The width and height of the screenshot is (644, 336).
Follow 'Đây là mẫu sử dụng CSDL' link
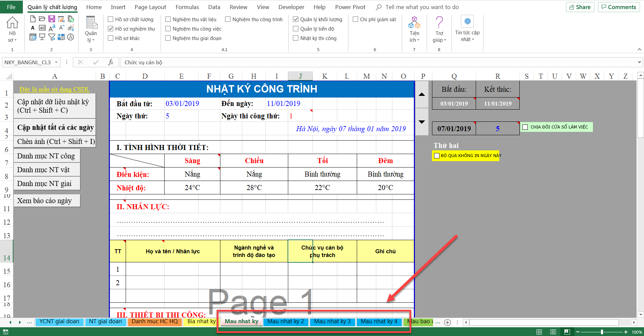pos(54,89)
